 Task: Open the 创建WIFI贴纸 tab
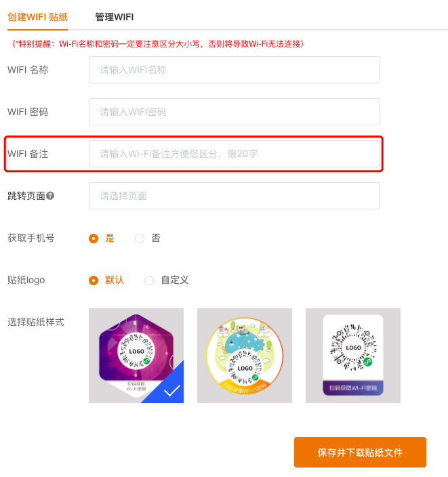(37, 17)
